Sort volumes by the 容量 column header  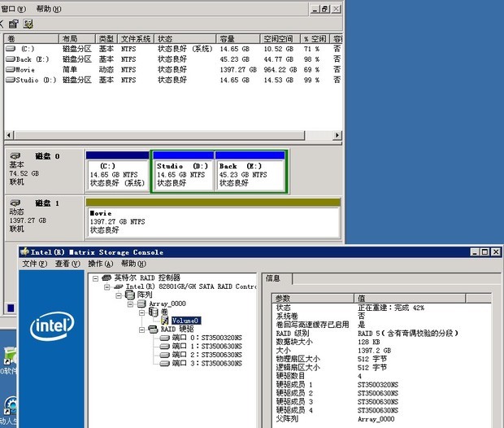pos(227,38)
